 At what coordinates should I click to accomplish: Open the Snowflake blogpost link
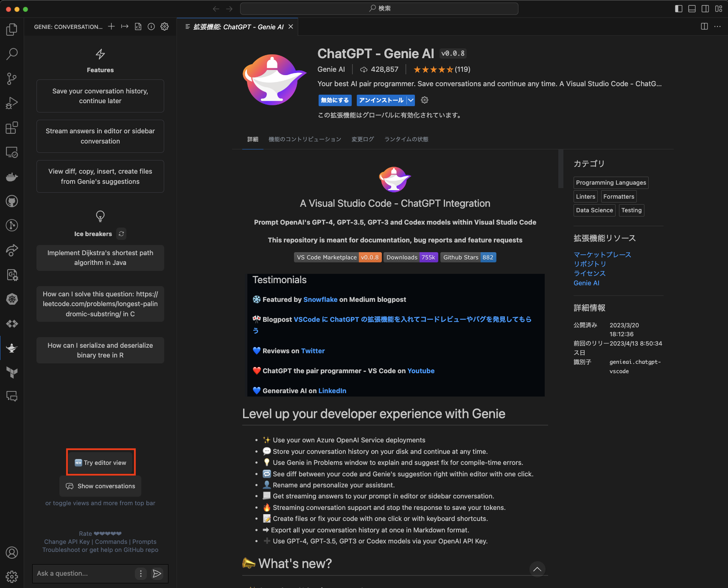[320, 299]
